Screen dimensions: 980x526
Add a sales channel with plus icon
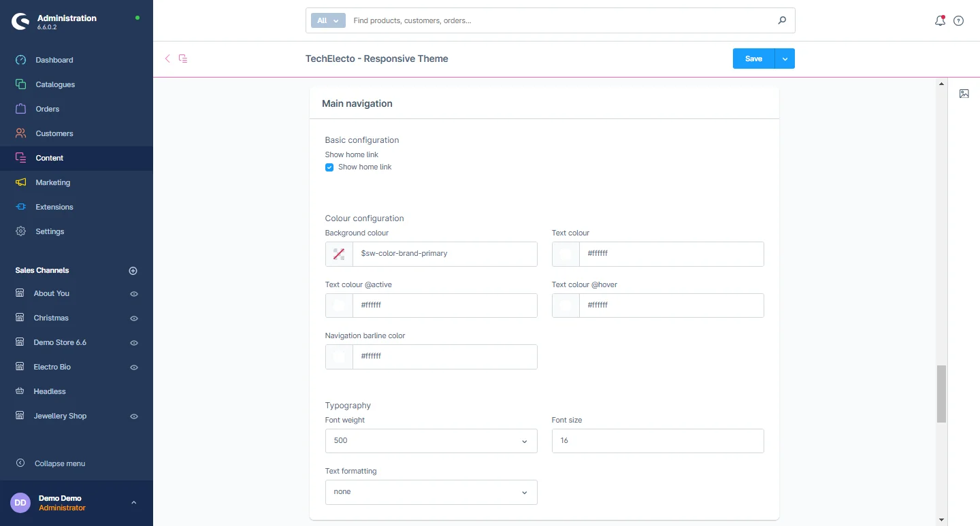(133, 270)
